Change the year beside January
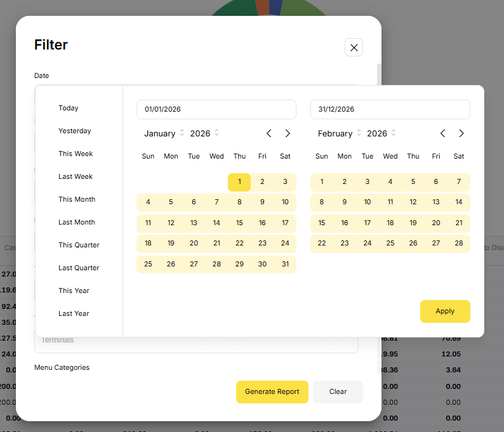This screenshot has width=504, height=432. (204, 133)
